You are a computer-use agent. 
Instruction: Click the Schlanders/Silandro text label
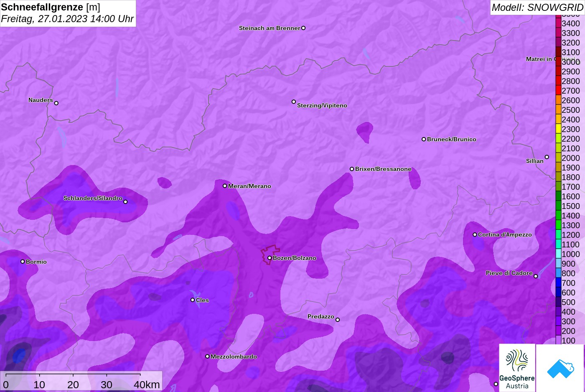point(93,198)
